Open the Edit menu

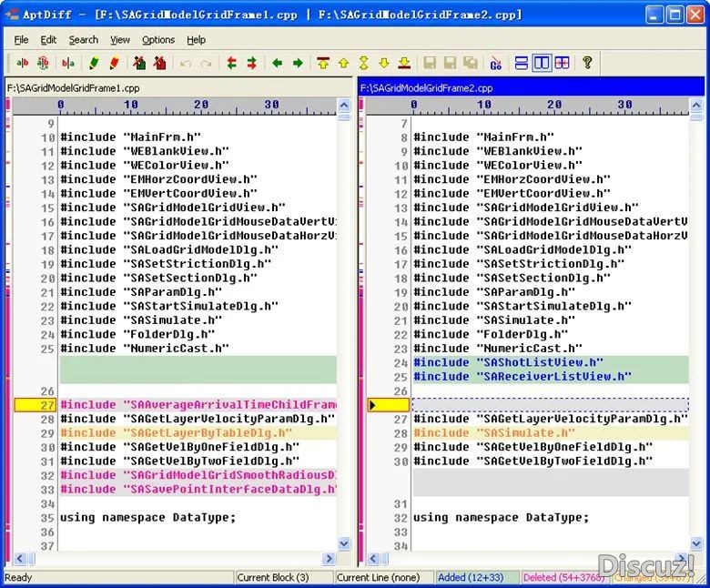coord(48,40)
